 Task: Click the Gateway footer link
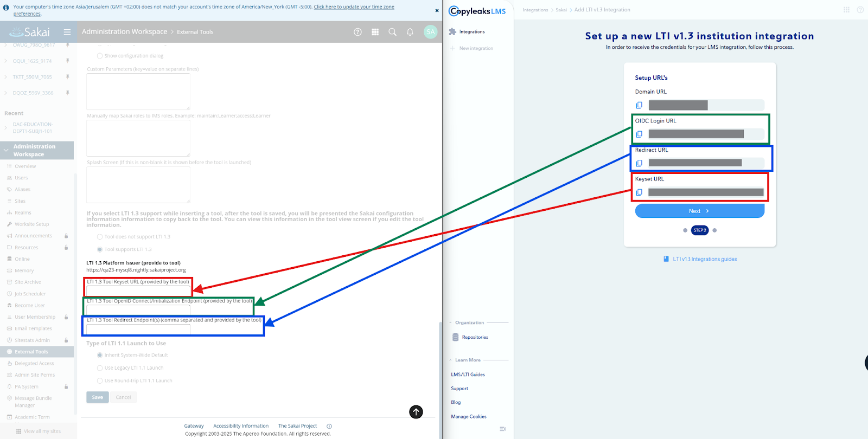point(194,426)
